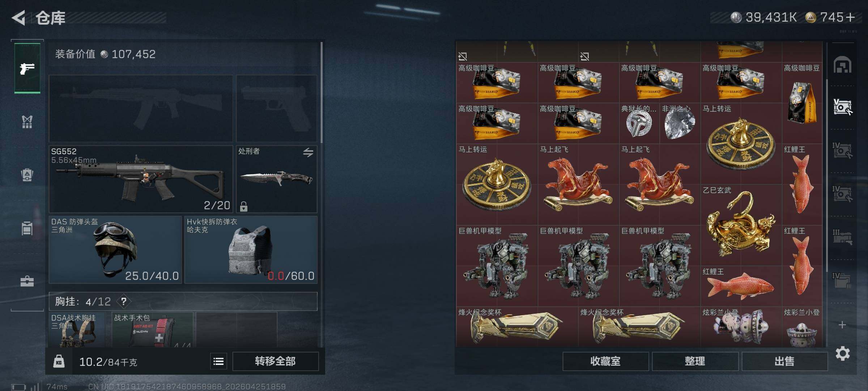Screen dimensions: 868x391
Task: Add currency with the plus next to 745
Action: pyautogui.click(x=850, y=17)
